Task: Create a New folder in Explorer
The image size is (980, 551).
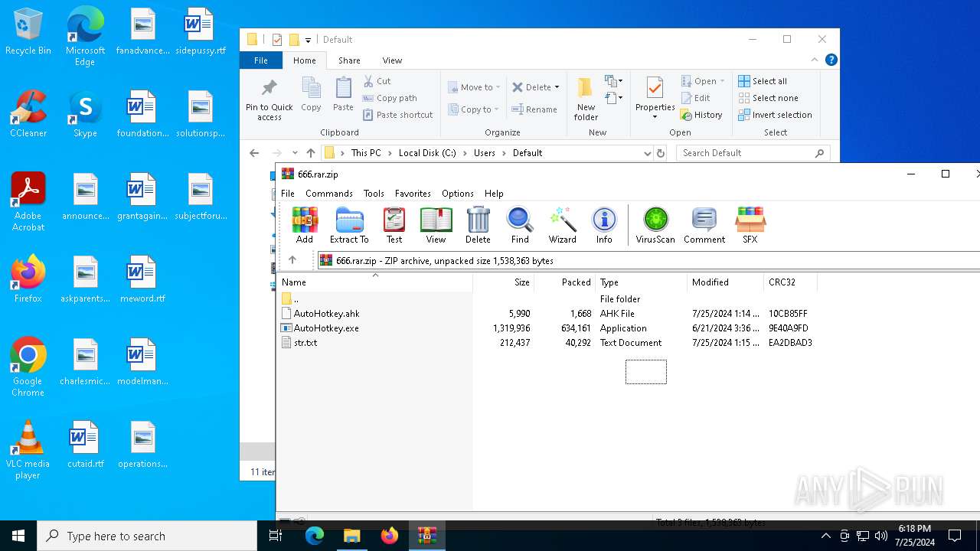Action: coord(586,99)
